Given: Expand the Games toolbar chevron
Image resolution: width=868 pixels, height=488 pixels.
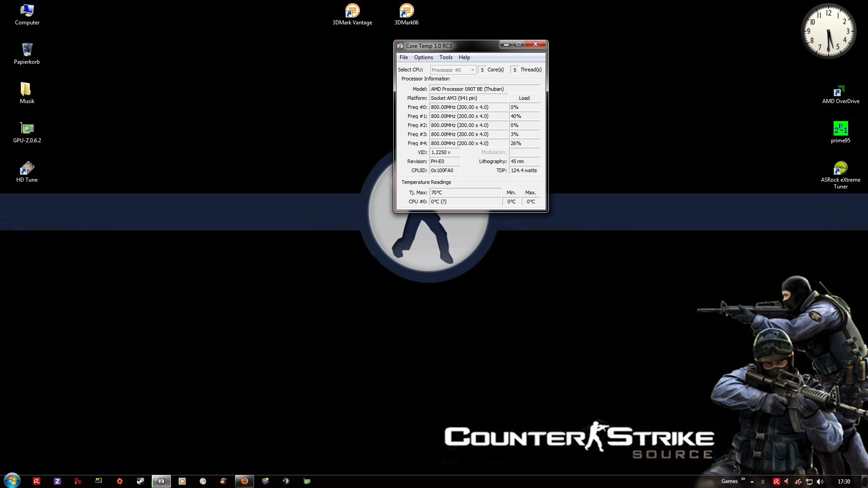Looking at the screenshot, I should [743, 479].
